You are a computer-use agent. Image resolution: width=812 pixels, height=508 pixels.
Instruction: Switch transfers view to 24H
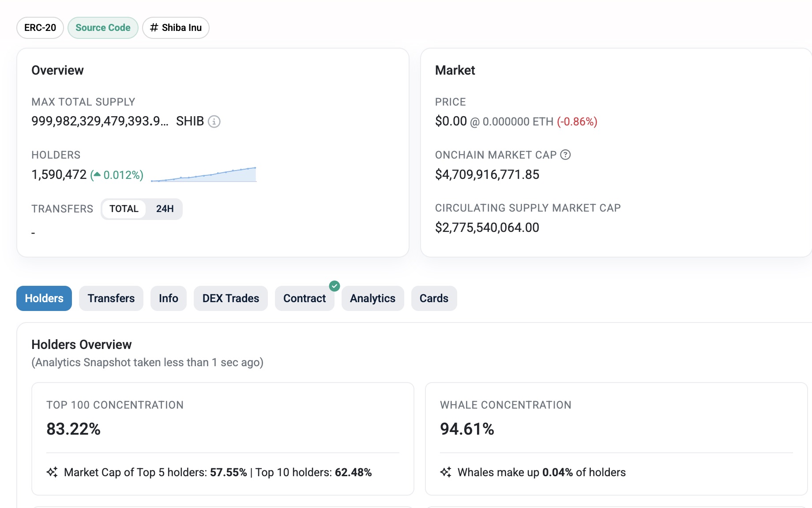click(x=165, y=209)
